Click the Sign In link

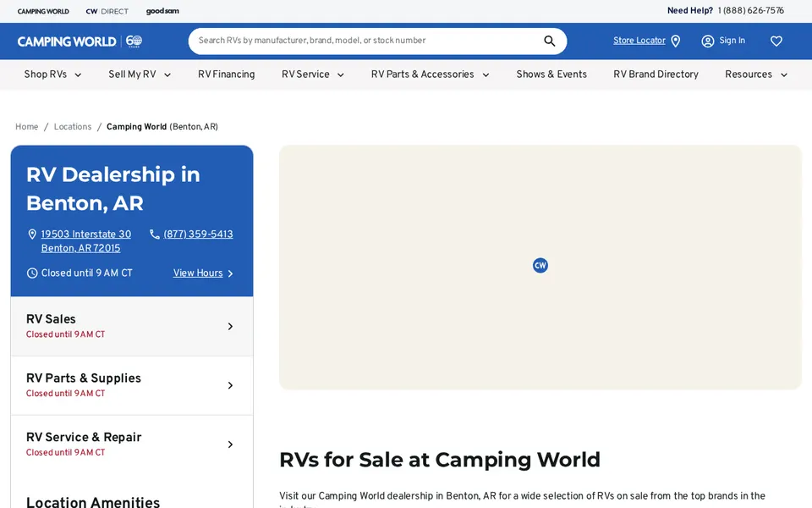coord(732,41)
